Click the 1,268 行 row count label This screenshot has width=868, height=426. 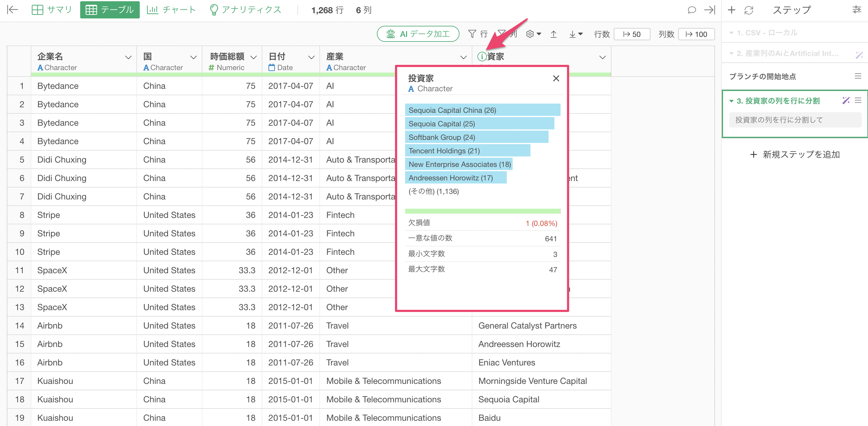pyautogui.click(x=327, y=10)
